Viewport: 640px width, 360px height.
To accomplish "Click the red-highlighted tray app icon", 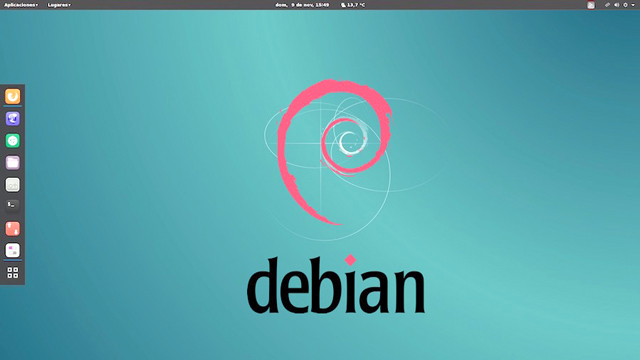I will tap(591, 5).
